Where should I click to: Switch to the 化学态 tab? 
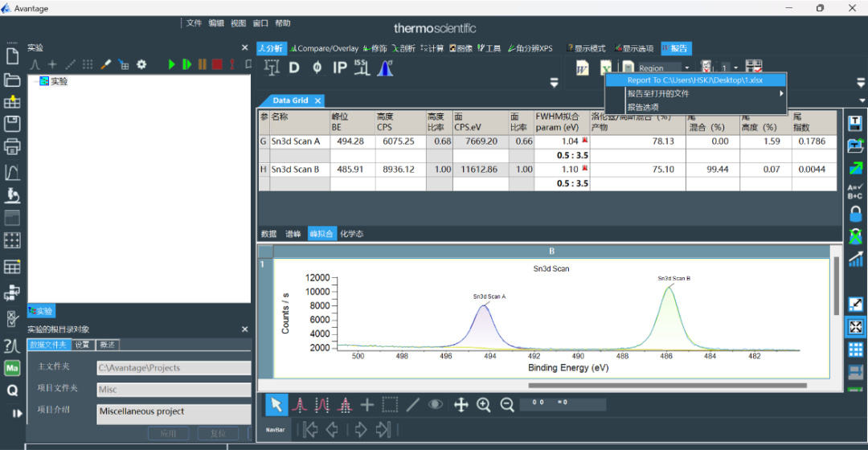tap(351, 234)
